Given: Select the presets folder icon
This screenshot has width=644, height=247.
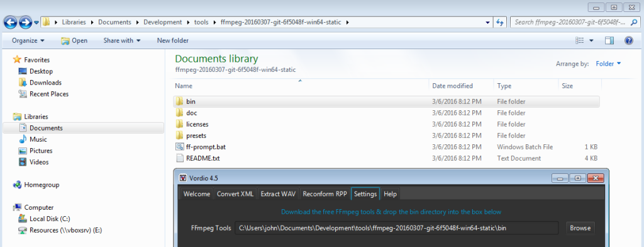Looking at the screenshot, I should [x=179, y=135].
